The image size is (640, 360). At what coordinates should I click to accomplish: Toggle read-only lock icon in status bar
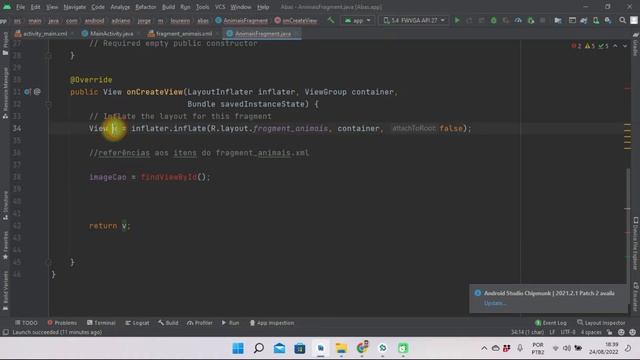[609, 332]
